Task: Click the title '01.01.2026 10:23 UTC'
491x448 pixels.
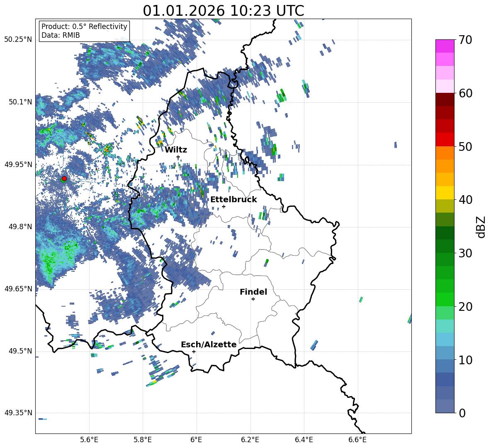Action: click(x=223, y=11)
